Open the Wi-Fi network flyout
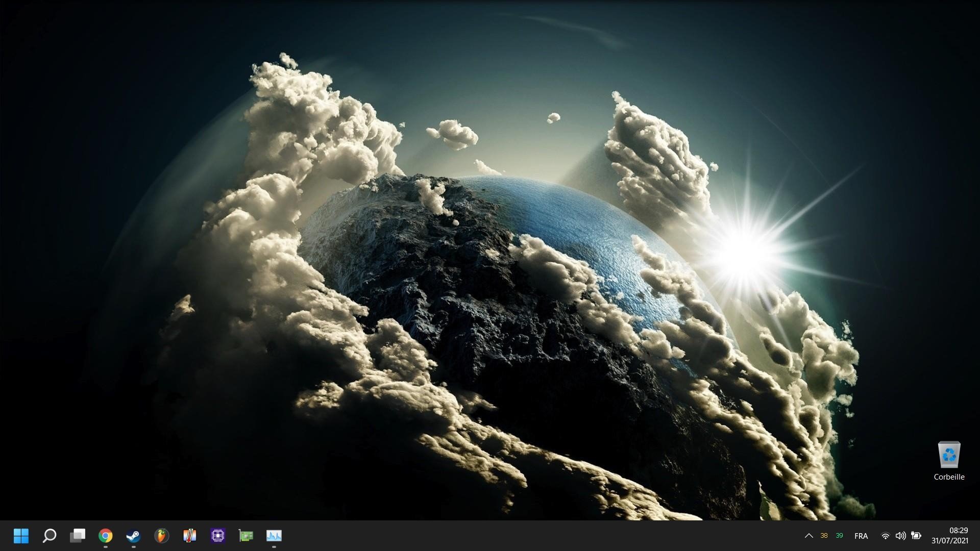The image size is (980, 551). [x=886, y=536]
